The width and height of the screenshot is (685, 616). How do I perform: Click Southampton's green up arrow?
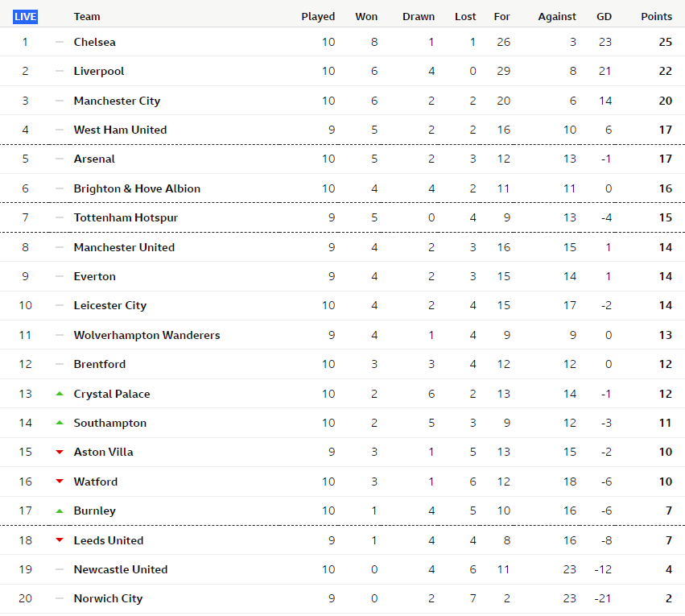(x=60, y=423)
